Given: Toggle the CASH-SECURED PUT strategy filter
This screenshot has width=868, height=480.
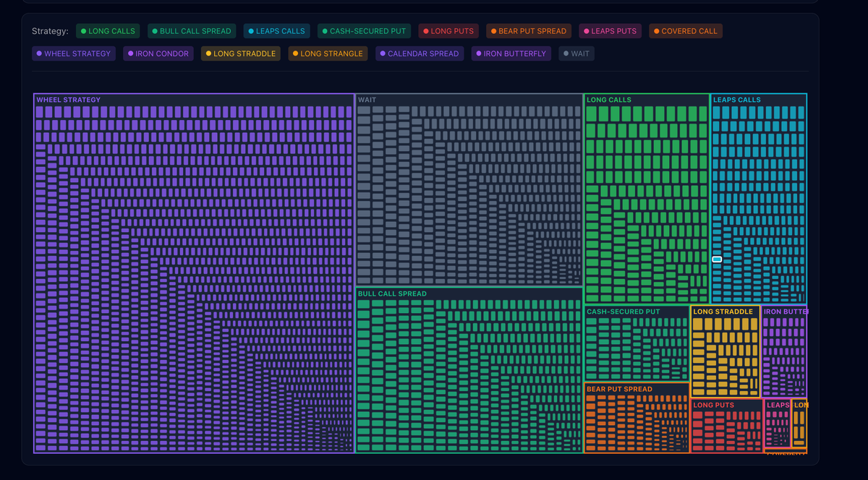Looking at the screenshot, I should pyautogui.click(x=364, y=31).
